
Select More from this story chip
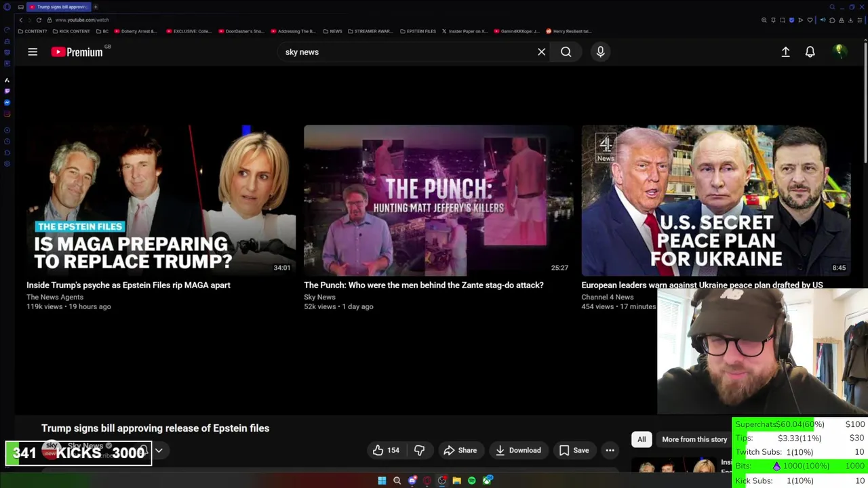[694, 439]
